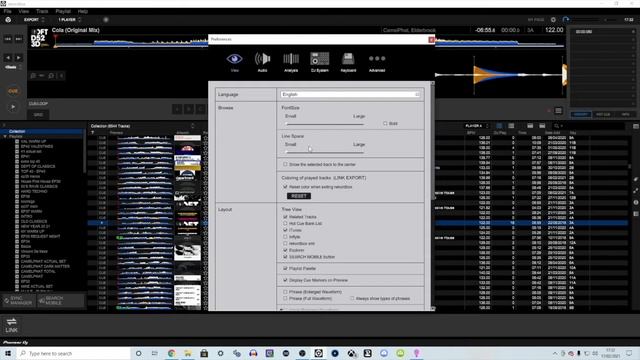640x360 pixels.
Task: Open the EXPORT mode dropdown
Action: pos(33,20)
